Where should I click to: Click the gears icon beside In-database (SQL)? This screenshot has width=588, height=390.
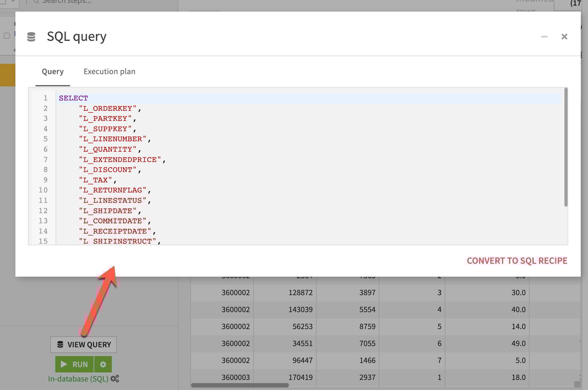(115, 379)
